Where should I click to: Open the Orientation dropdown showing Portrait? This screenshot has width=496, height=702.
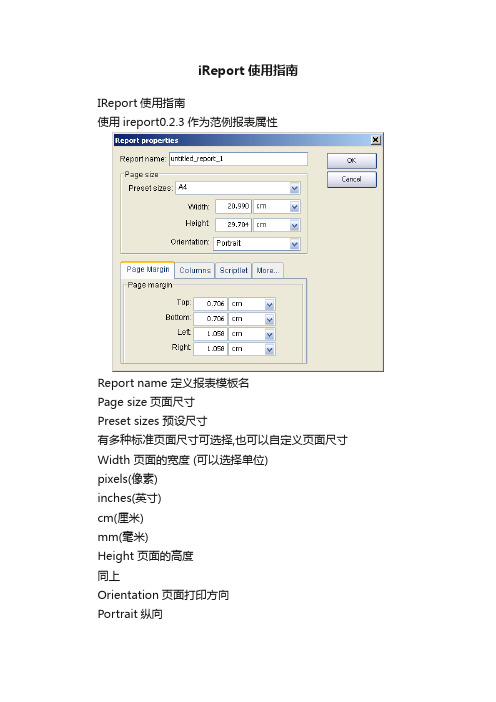[257, 244]
